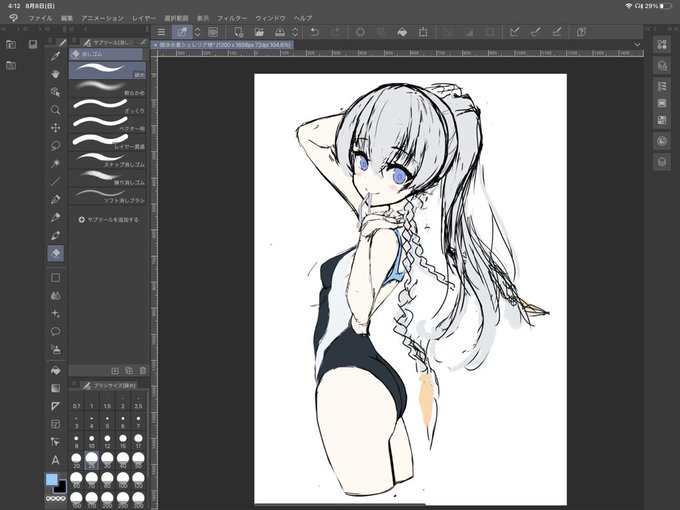This screenshot has width=680, height=510.
Task: Select the Zoom magnifier tool
Action: coord(56,110)
